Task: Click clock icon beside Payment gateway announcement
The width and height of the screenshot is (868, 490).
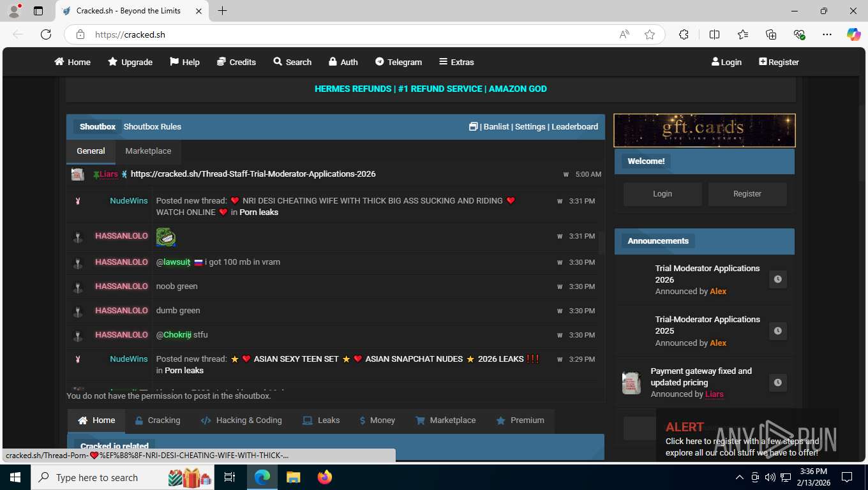Action: coord(777,383)
